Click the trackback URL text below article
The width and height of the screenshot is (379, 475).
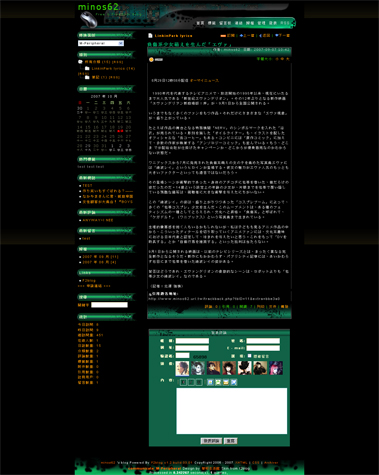(x=214, y=299)
